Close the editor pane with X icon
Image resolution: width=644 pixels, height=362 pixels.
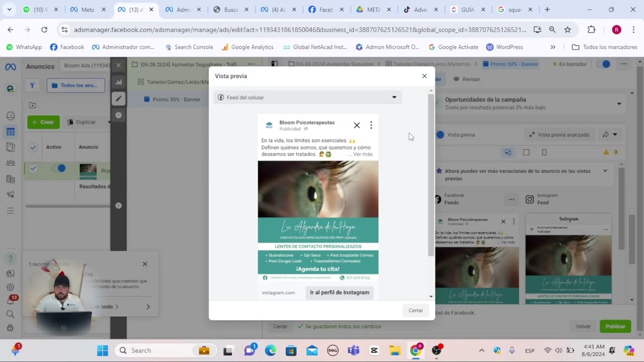(119, 65)
